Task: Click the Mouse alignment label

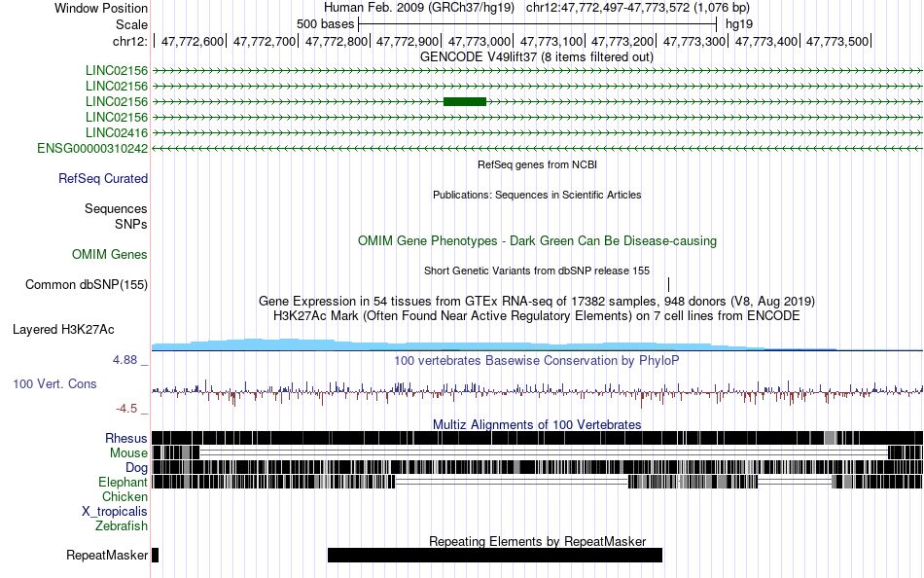Action: pos(128,453)
